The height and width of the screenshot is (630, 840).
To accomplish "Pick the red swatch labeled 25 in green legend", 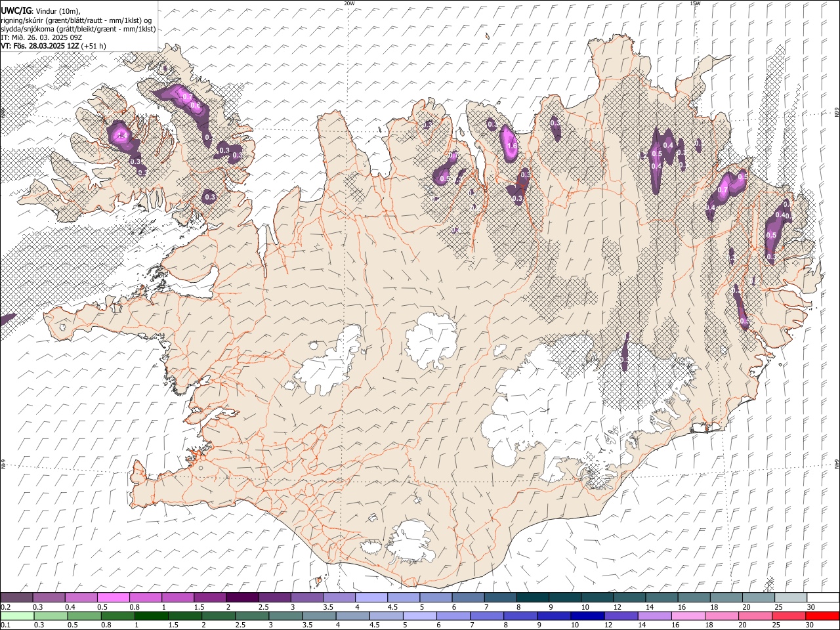I will point(788,616).
